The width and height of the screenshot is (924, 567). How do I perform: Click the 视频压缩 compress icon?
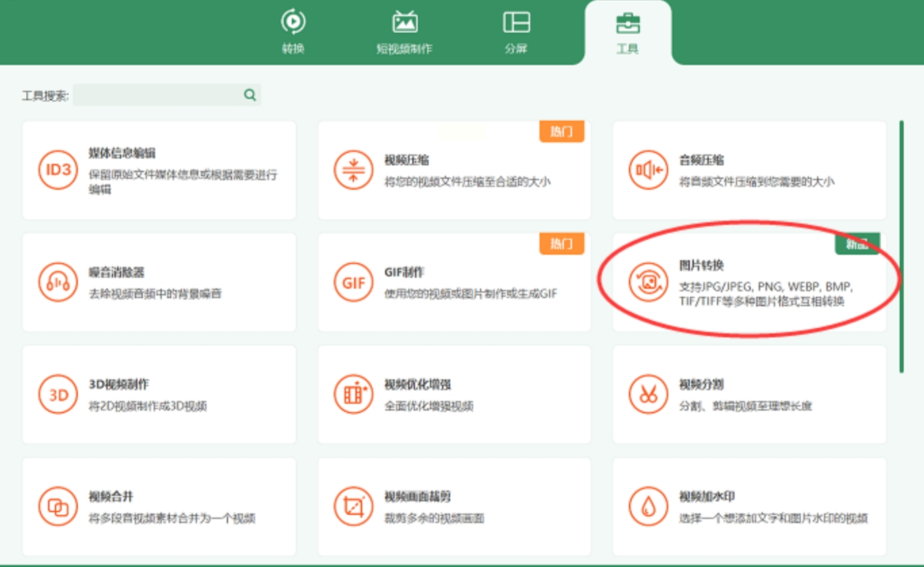(353, 170)
